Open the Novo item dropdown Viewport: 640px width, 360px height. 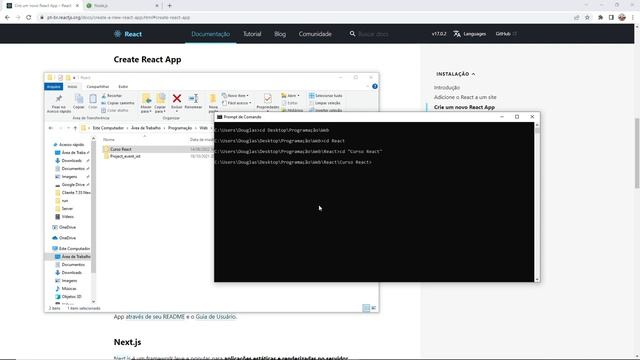point(236,96)
